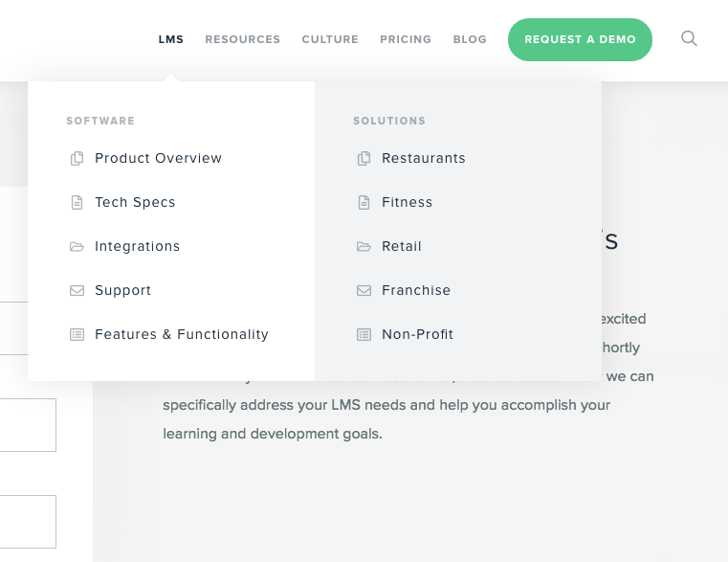Screen dimensions: 728x562
Task: Click the search magnifier icon
Action: click(689, 38)
